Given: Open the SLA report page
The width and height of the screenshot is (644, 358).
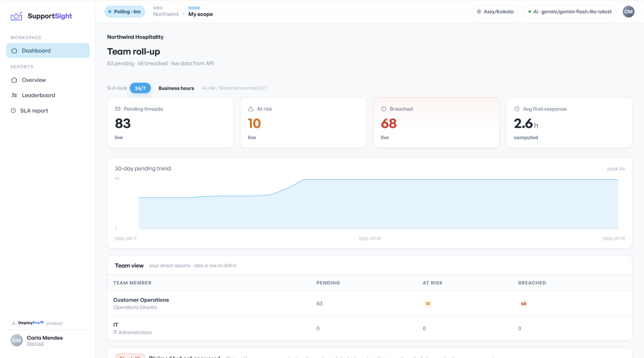Looking at the screenshot, I should pos(48,110).
